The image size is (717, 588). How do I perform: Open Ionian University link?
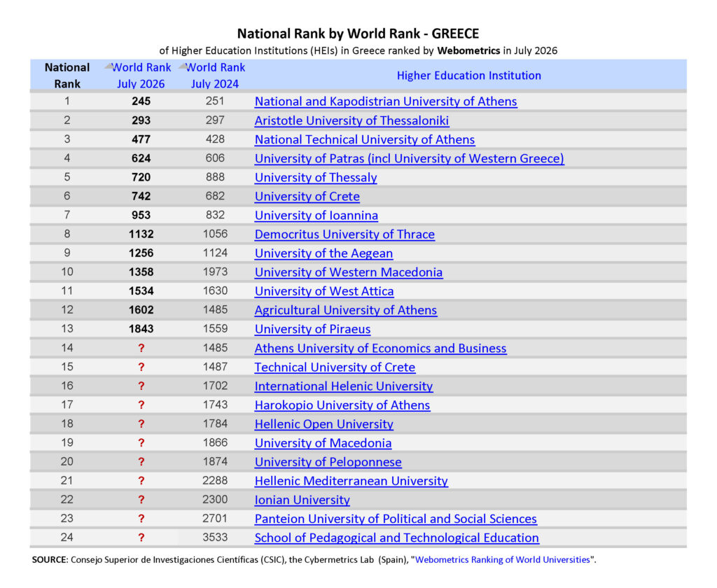[x=302, y=500]
